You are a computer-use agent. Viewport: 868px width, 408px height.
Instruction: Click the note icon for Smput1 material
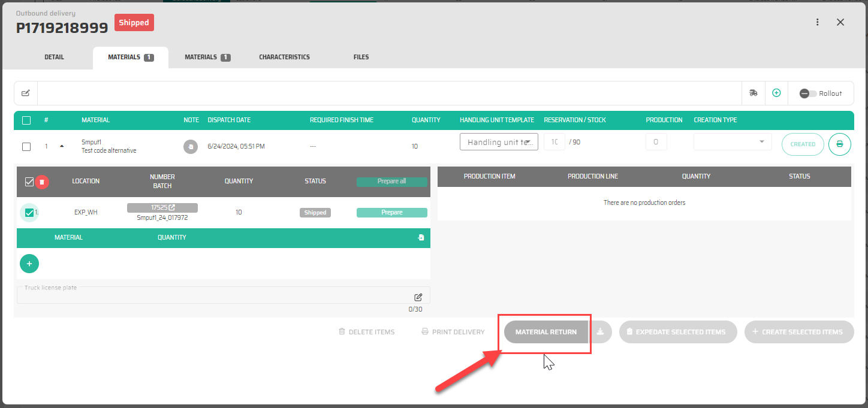coord(191,146)
